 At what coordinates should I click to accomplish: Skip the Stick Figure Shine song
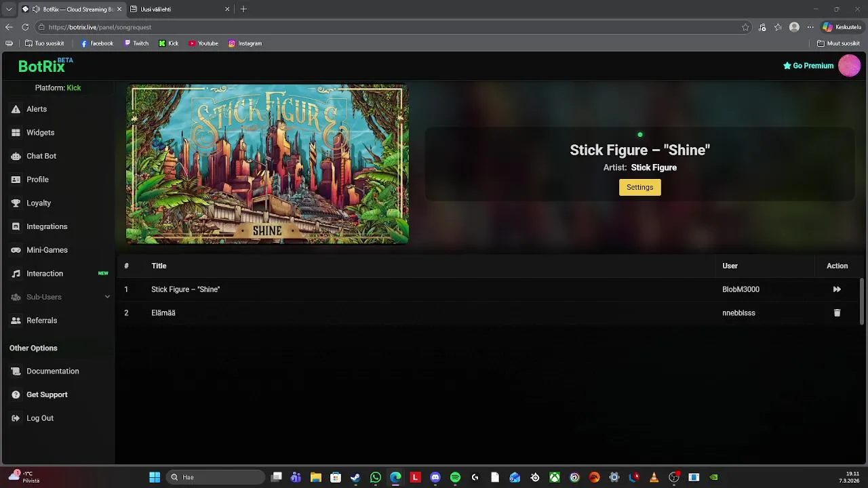pos(837,289)
